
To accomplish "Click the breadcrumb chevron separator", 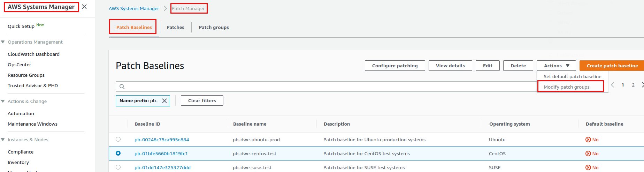I will pyautogui.click(x=166, y=8).
